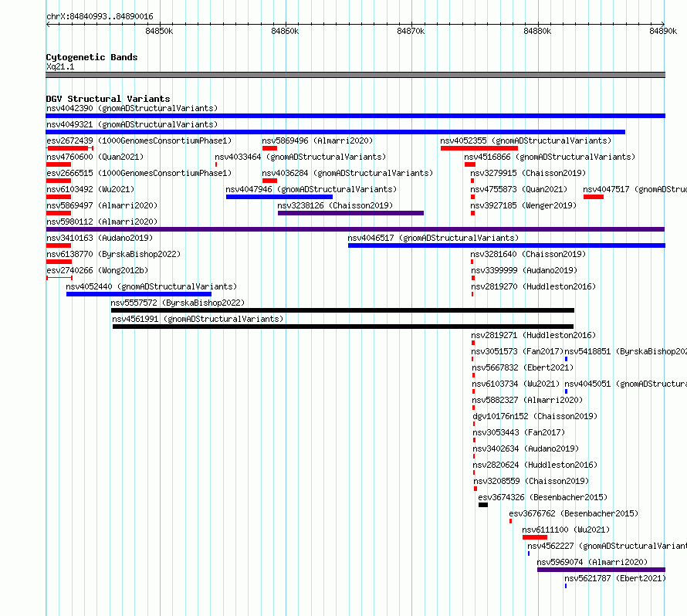687x616 pixels.
Task: Click the nsv5418851 ByrskaBishop label
Action: pyautogui.click(x=626, y=351)
